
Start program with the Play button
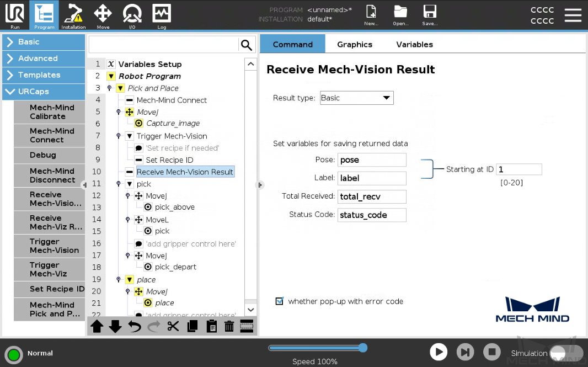click(439, 352)
